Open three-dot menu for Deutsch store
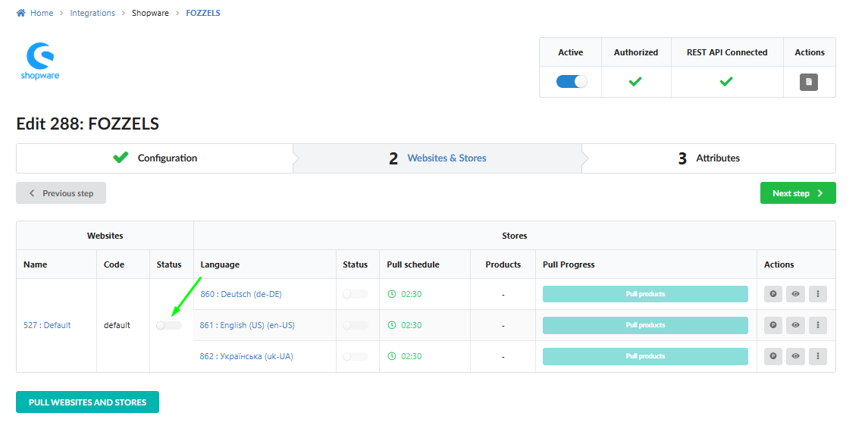Screen dimensions: 868x438 [817, 294]
